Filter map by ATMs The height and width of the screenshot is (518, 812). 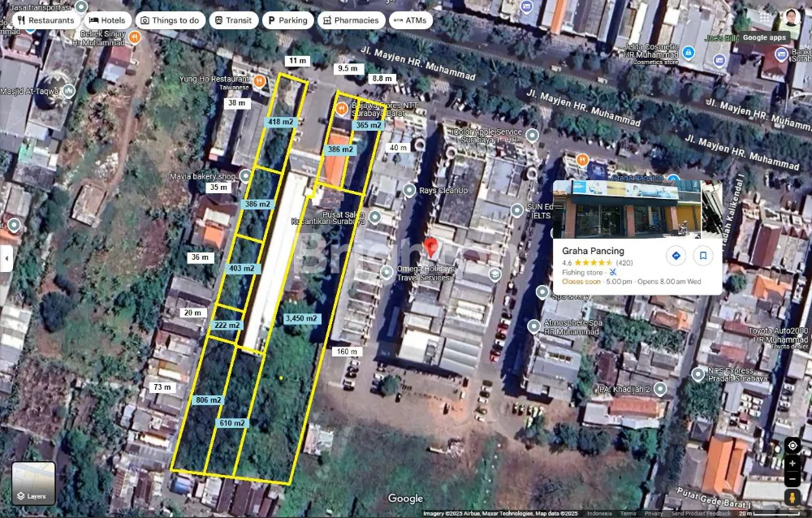point(409,20)
